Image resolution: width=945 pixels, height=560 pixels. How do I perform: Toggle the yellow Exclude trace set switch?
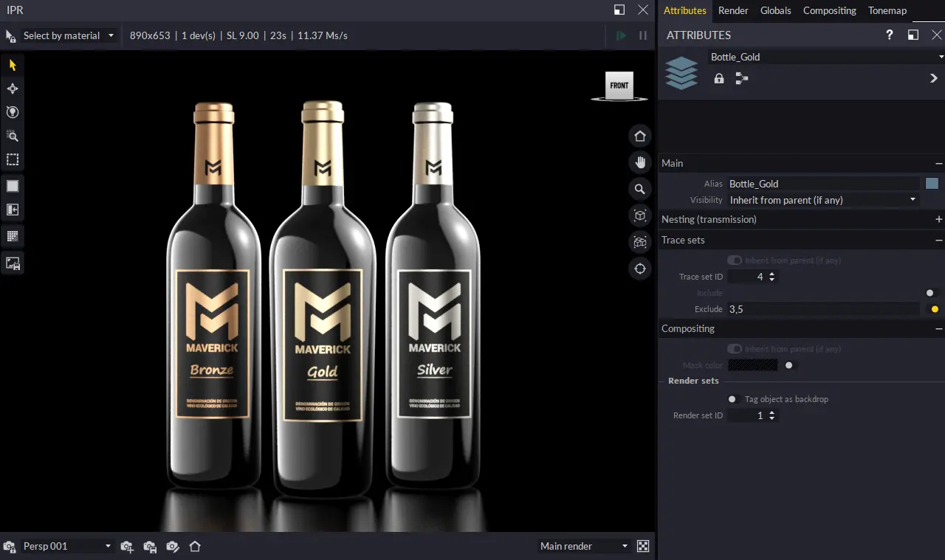pos(934,309)
